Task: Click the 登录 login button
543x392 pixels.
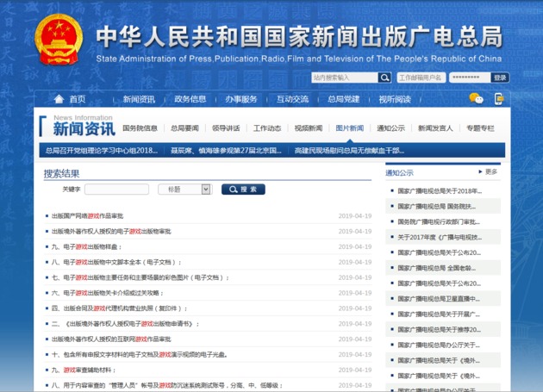Action: tap(500, 78)
